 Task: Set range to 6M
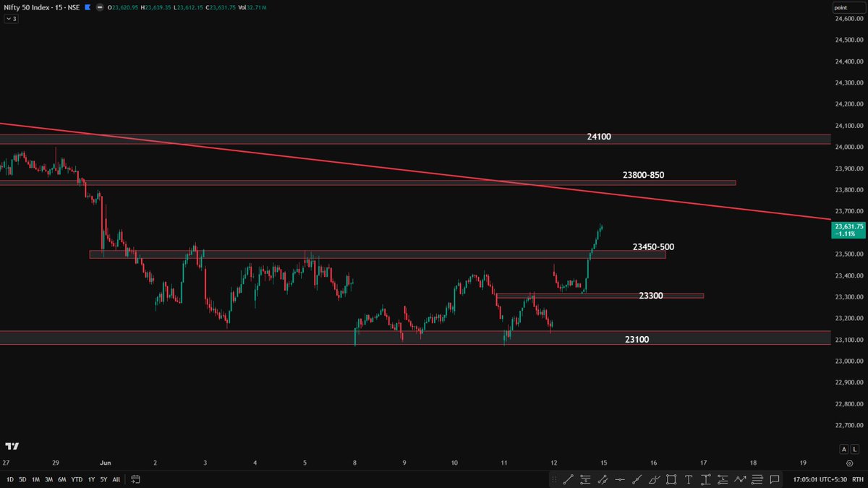61,479
